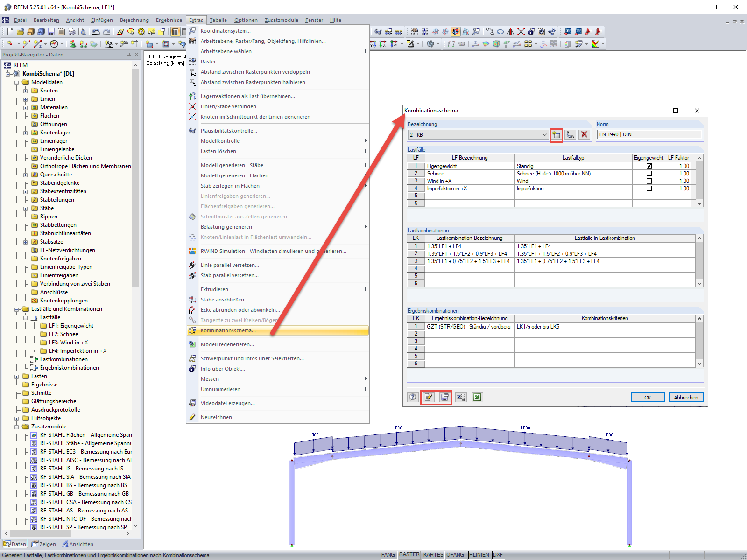
Task: Expand the Querschnitte tree node
Action: pos(26,175)
